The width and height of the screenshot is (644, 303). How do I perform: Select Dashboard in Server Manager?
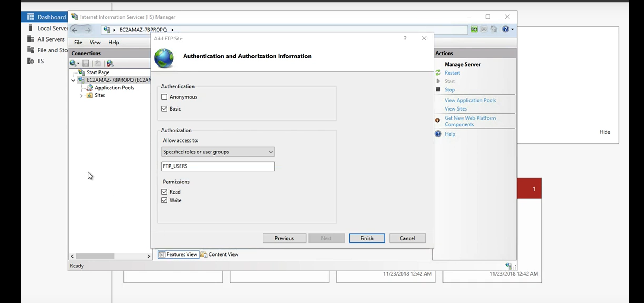(44, 17)
